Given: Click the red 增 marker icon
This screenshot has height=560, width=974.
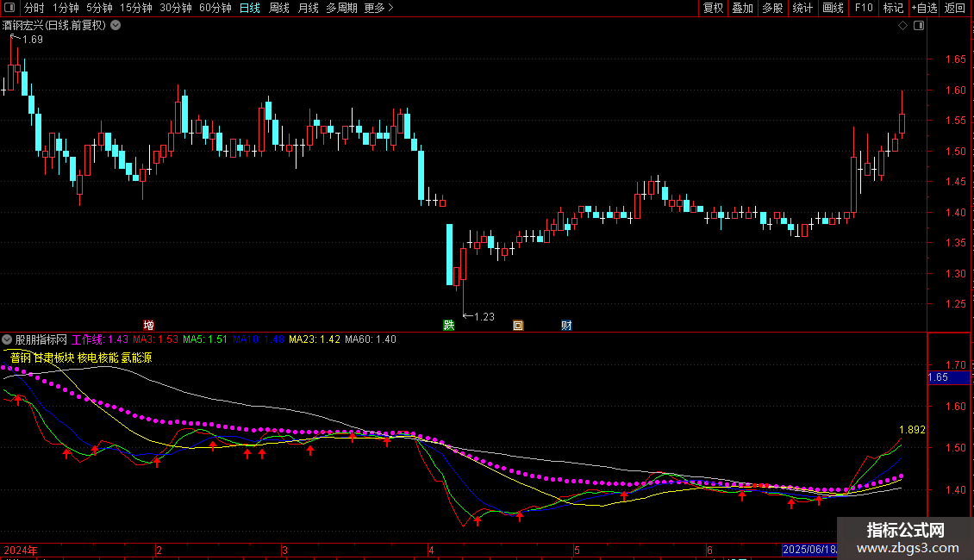Looking at the screenshot, I should click(148, 325).
